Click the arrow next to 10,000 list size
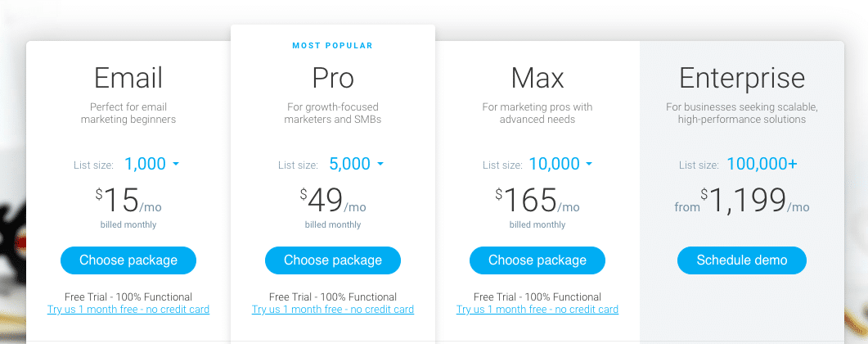The height and width of the screenshot is (344, 868). point(589,164)
